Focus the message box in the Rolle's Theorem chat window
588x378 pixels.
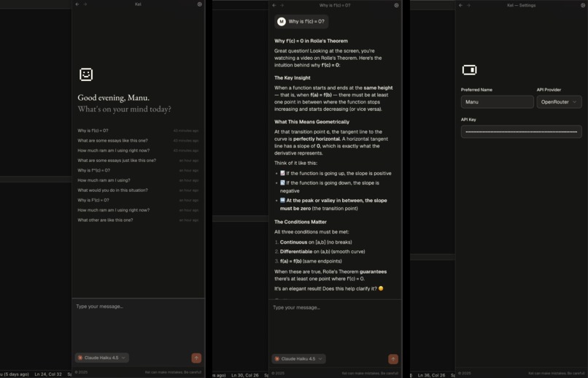tap(335, 325)
